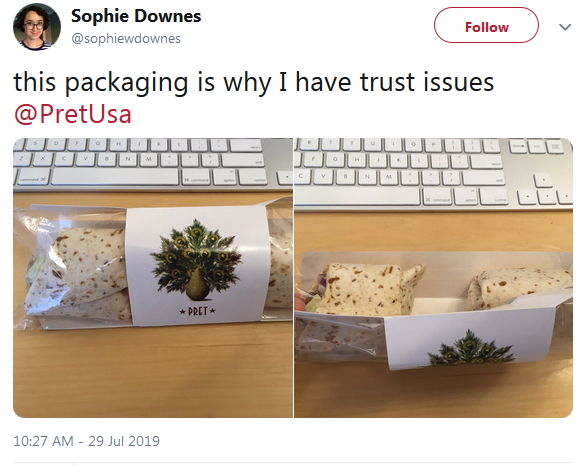Viewport: 587px width, 466px height.
Task: Click the PRET peacock label in left photo
Action: click(198, 265)
